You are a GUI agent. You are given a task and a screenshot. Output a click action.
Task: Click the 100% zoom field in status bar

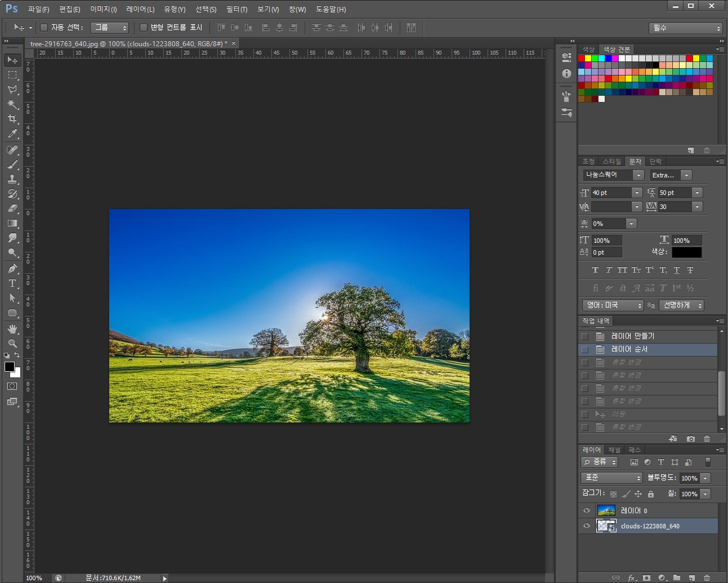[x=34, y=578]
